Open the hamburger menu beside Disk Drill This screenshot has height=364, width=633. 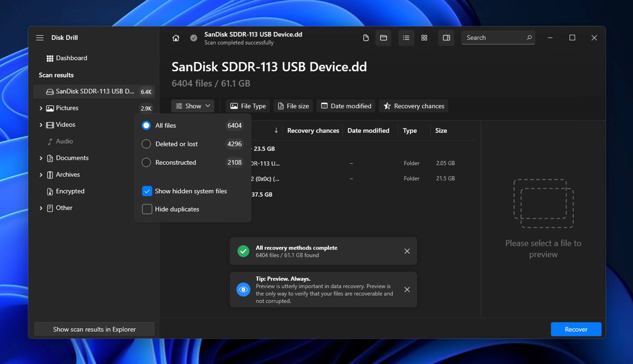click(40, 38)
